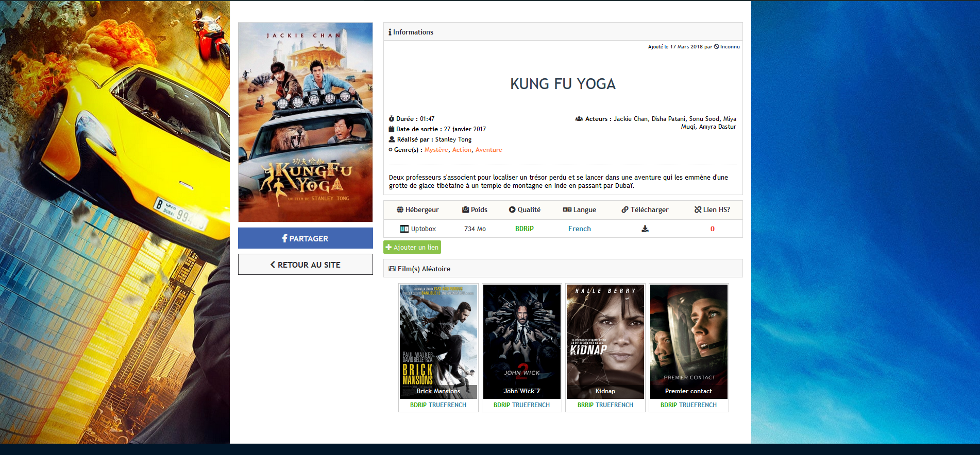Click the Hébergeur column header
This screenshot has height=455, width=980.
pyautogui.click(x=418, y=209)
